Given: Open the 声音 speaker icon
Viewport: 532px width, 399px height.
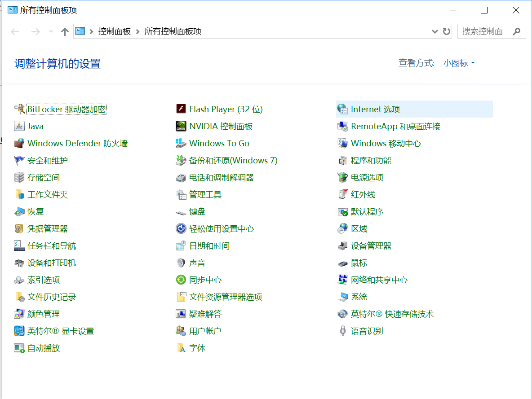Looking at the screenshot, I should click(x=181, y=263).
